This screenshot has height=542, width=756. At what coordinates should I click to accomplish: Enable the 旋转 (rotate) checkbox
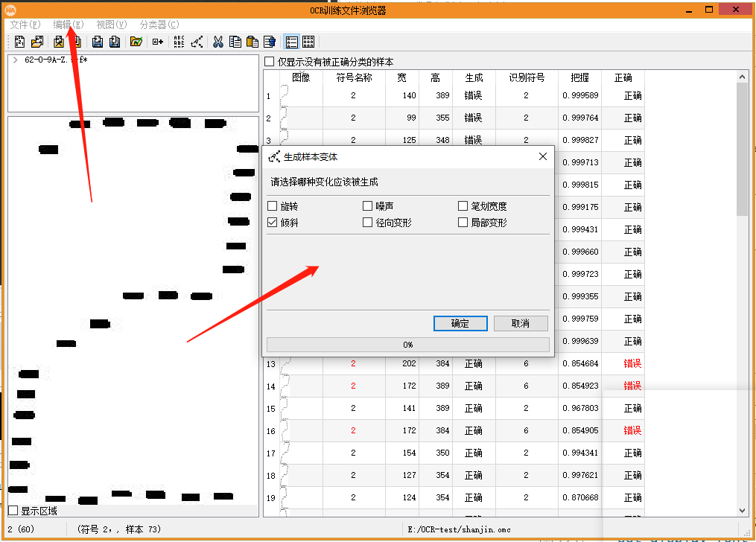tap(273, 205)
